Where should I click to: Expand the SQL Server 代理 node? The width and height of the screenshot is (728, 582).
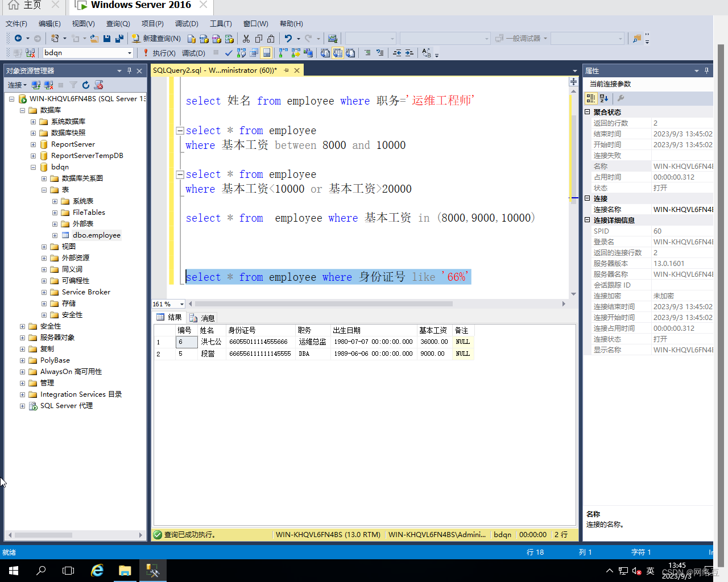[x=22, y=406]
